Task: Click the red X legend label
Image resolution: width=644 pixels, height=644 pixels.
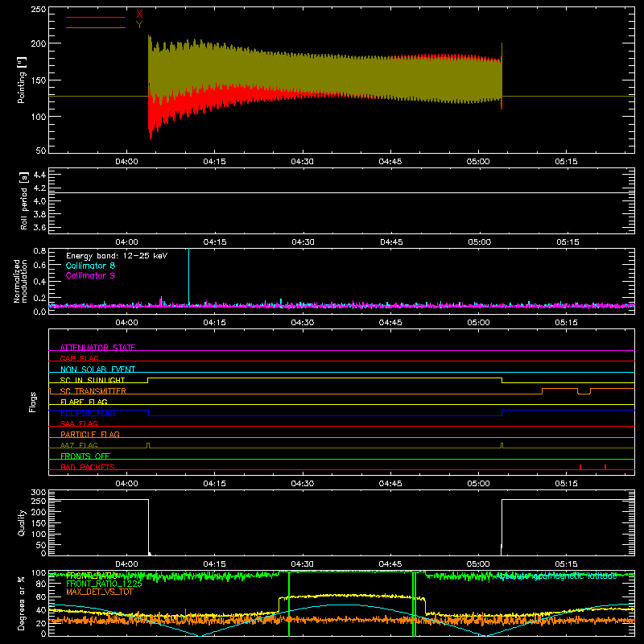Action: click(x=139, y=14)
